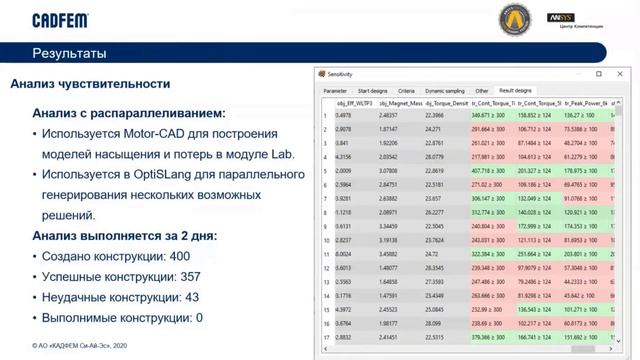This screenshot has height=360, width=640.
Task: Click the Sensitivity window title icon
Action: click(322, 74)
